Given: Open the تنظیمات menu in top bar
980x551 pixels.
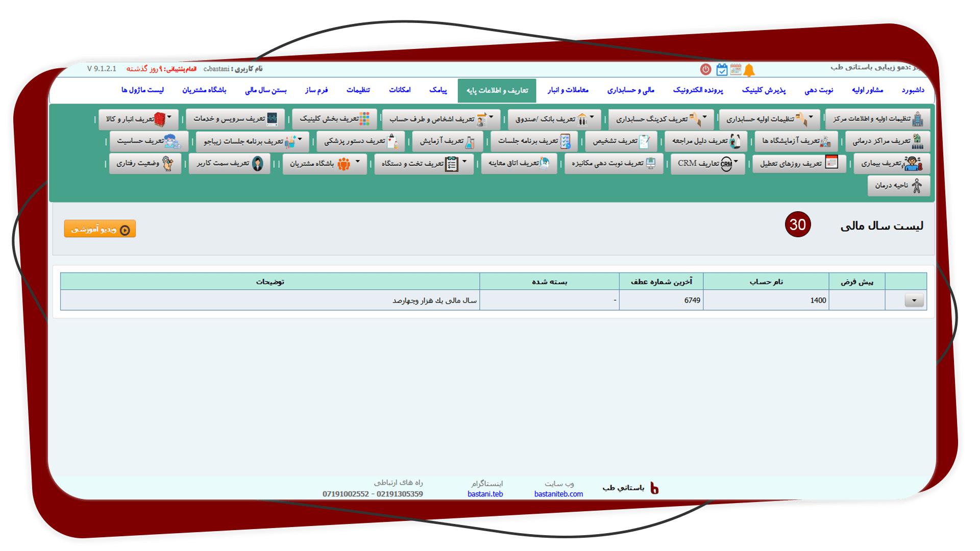Looking at the screenshot, I should [358, 90].
